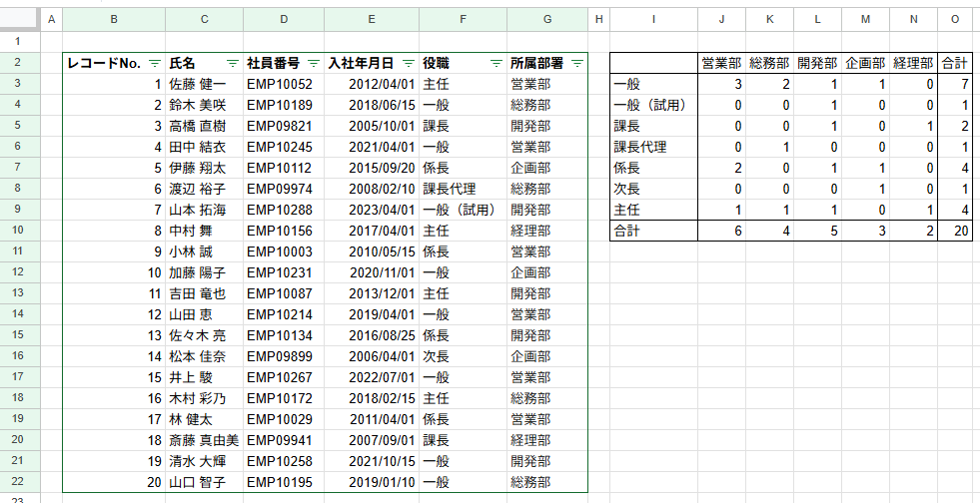Select row 10 header
980x503 pixels.
tap(18, 231)
